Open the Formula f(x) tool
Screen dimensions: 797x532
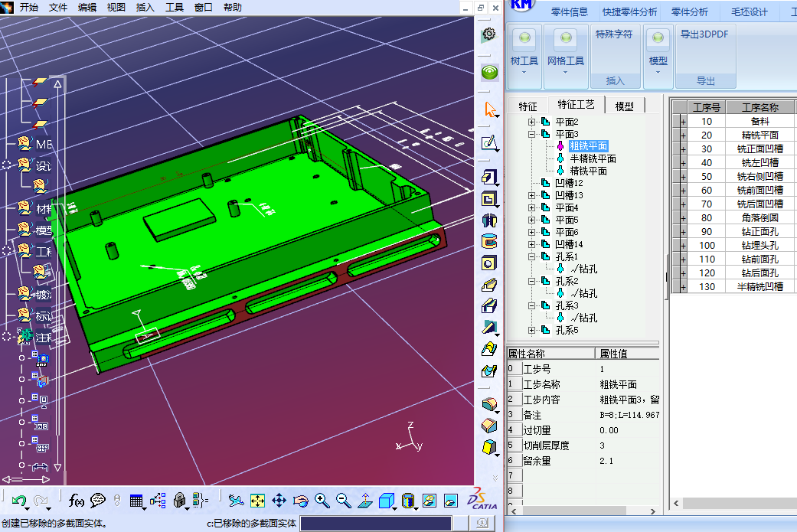[76, 501]
